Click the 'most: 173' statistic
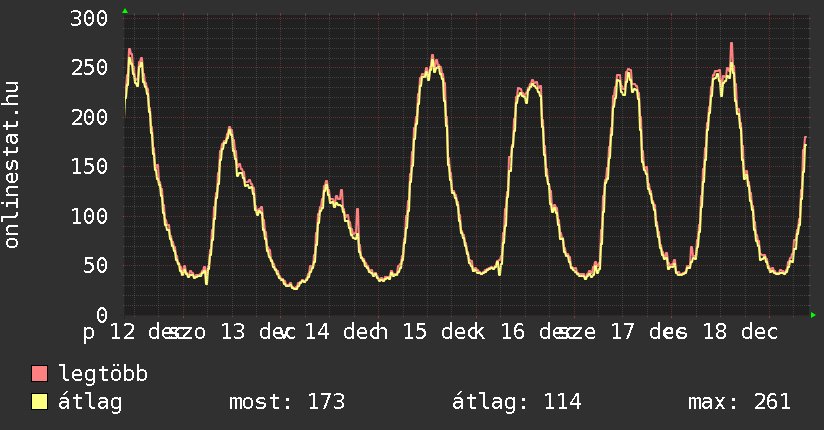Screen dimensions: 824x430 click(287, 402)
